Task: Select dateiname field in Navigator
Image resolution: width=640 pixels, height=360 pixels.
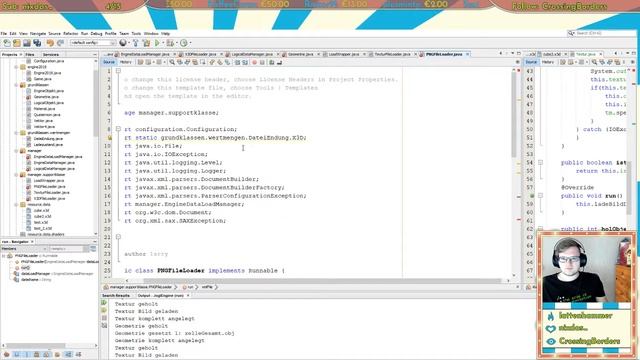Action: [x=29, y=280]
